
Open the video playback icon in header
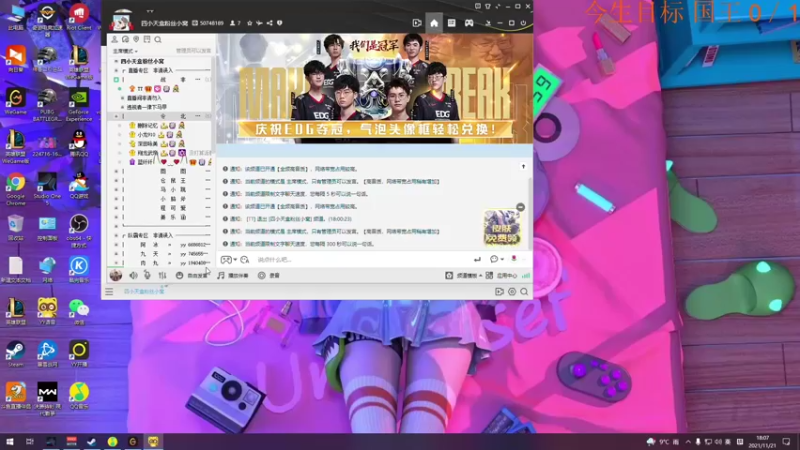(x=417, y=23)
